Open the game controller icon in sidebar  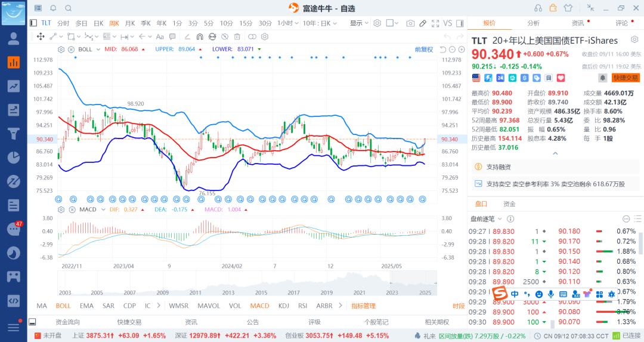[14, 276]
